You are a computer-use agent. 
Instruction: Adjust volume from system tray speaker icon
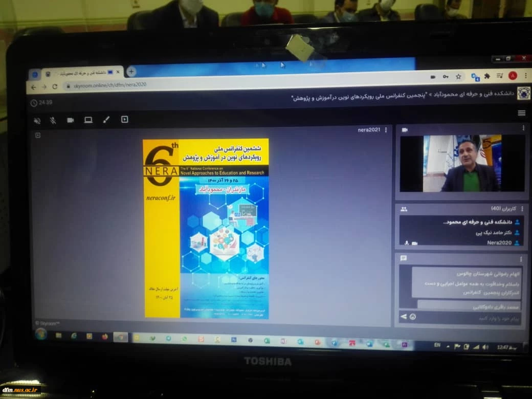[x=485, y=347]
